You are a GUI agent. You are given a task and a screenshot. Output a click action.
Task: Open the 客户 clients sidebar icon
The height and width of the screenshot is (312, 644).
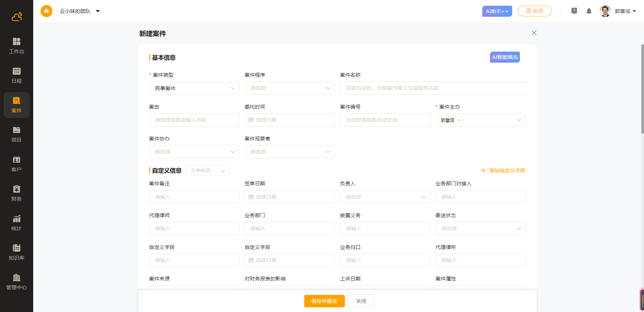[16, 164]
